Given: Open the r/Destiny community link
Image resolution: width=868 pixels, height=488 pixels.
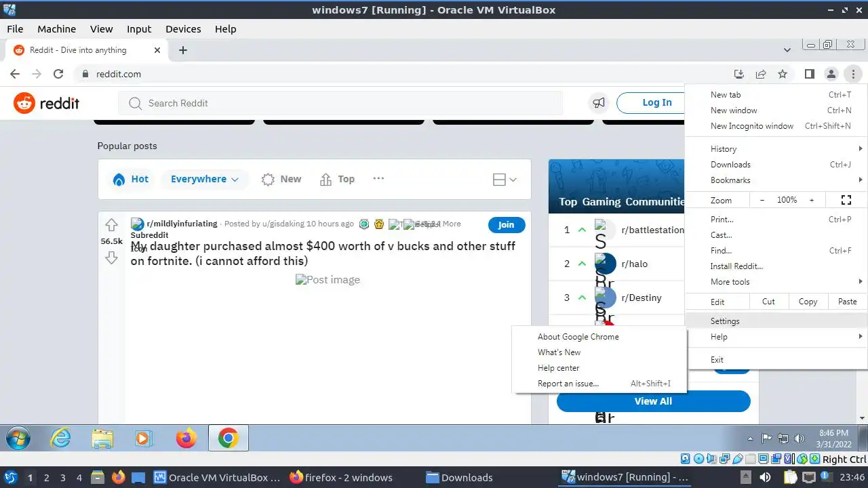Looking at the screenshot, I should coord(642,298).
